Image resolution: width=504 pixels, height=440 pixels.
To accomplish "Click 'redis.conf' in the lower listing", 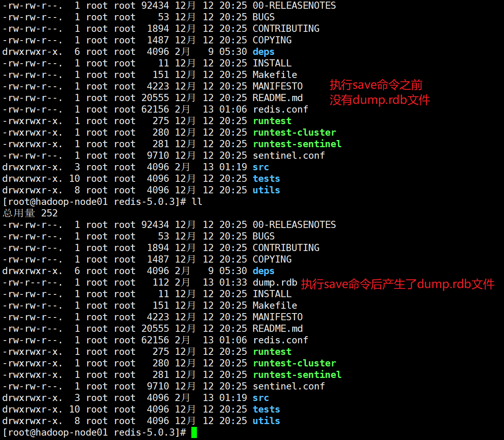I will coord(280,340).
